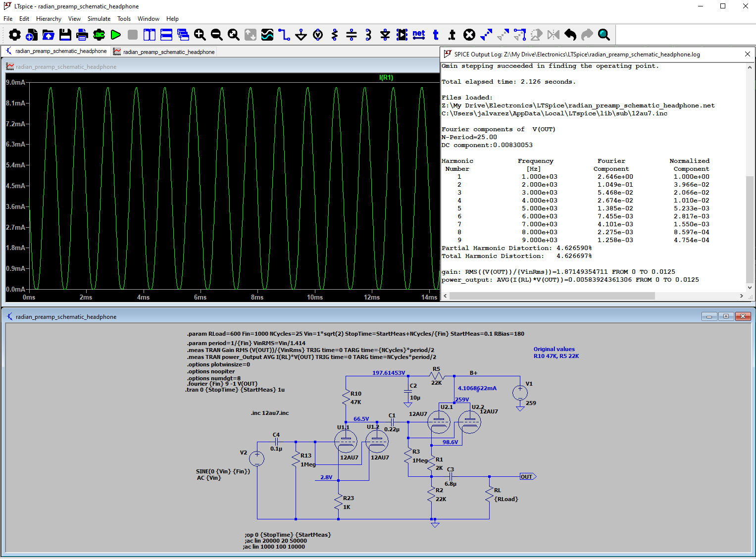Click the Zoom Out magnifier
756x559 pixels.
point(217,35)
